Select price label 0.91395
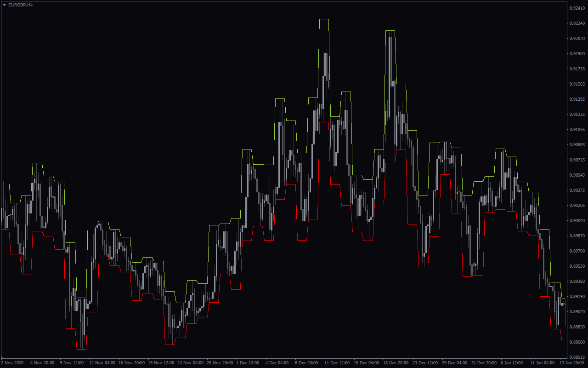Screen dimensions: 588x368 577,99
